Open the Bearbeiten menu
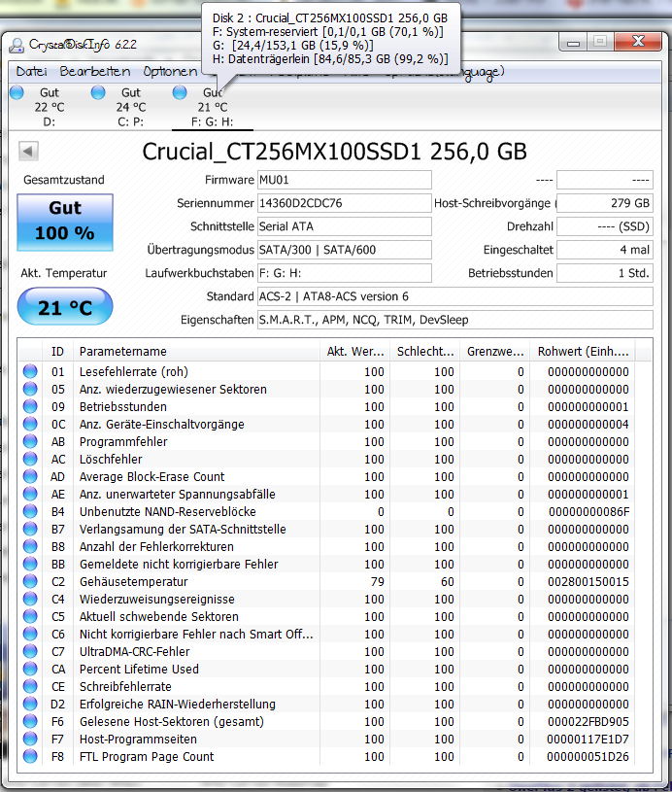 tap(94, 71)
